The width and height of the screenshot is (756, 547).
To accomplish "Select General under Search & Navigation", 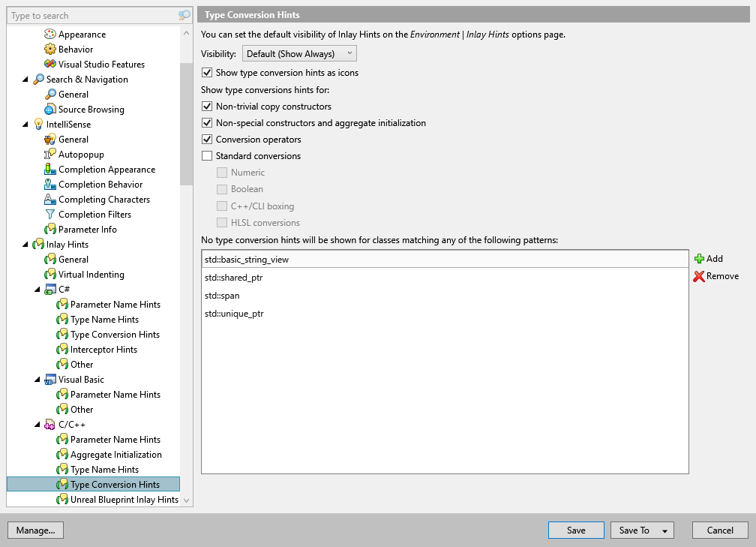I will [x=73, y=95].
